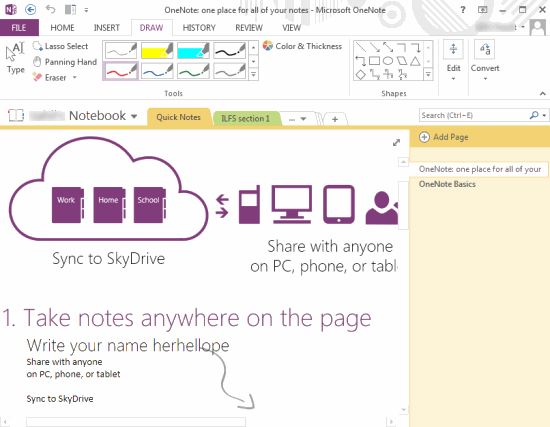Click the OneNote back arrow button
This screenshot has height=427, width=550.
click(x=31, y=9)
